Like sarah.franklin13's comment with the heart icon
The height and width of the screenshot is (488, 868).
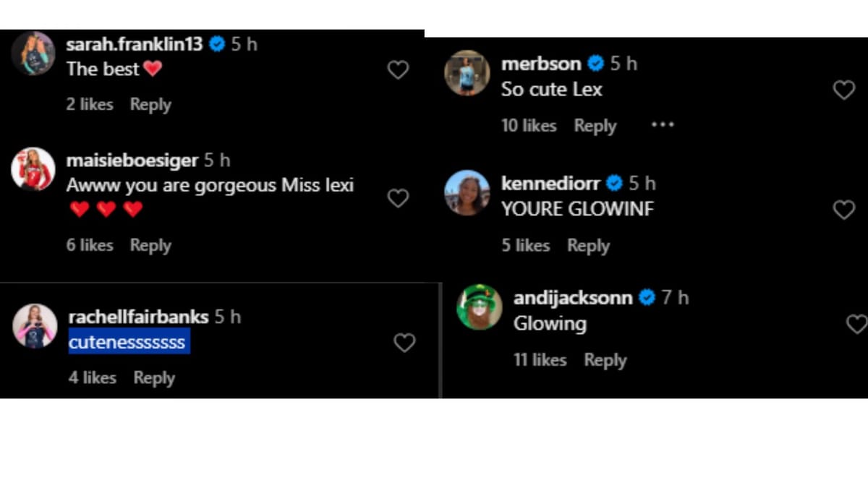398,69
